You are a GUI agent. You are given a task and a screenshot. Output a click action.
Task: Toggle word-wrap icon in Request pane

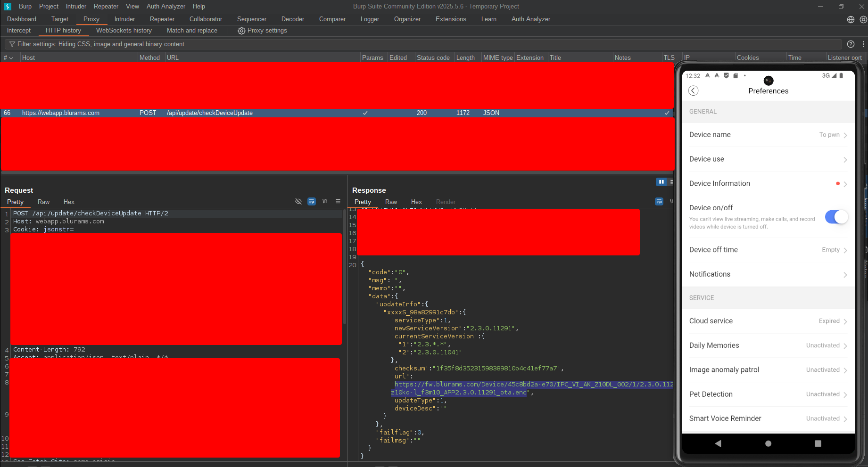[312, 201]
